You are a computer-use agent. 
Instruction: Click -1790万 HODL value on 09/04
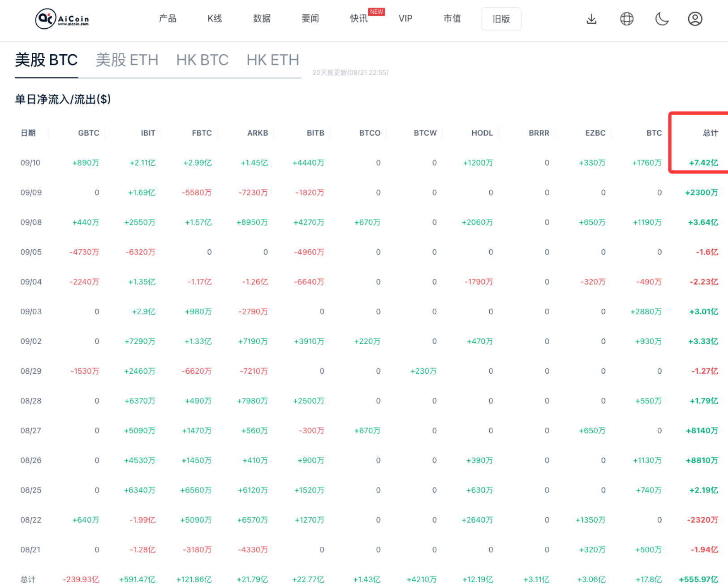(478, 282)
